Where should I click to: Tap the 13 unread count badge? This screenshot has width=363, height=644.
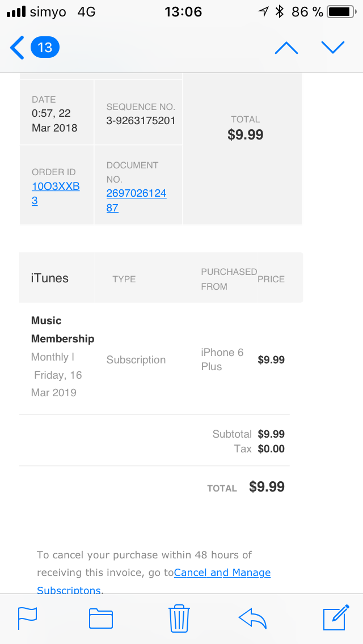click(45, 48)
